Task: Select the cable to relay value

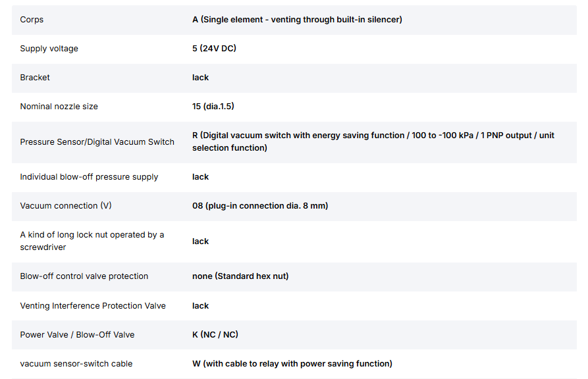Action: [x=292, y=364]
